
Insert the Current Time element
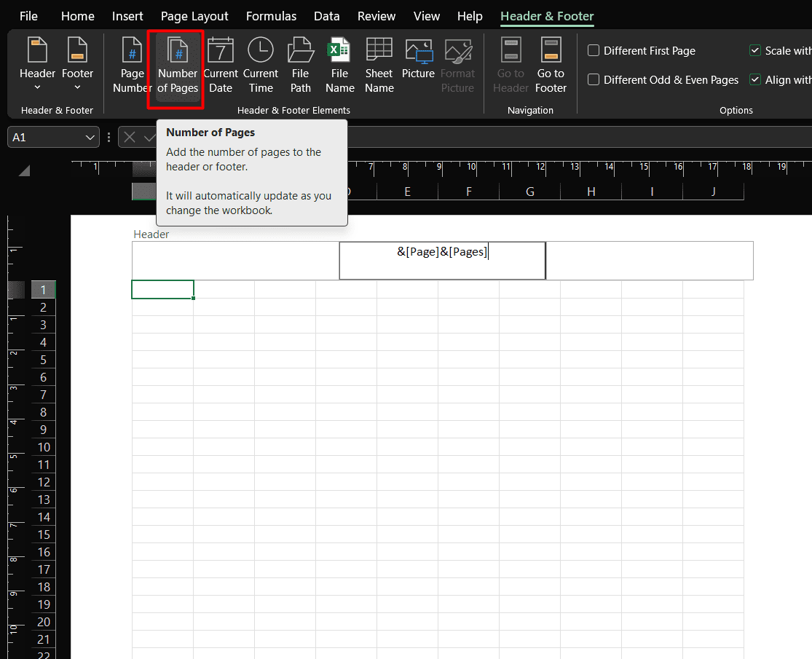261,64
